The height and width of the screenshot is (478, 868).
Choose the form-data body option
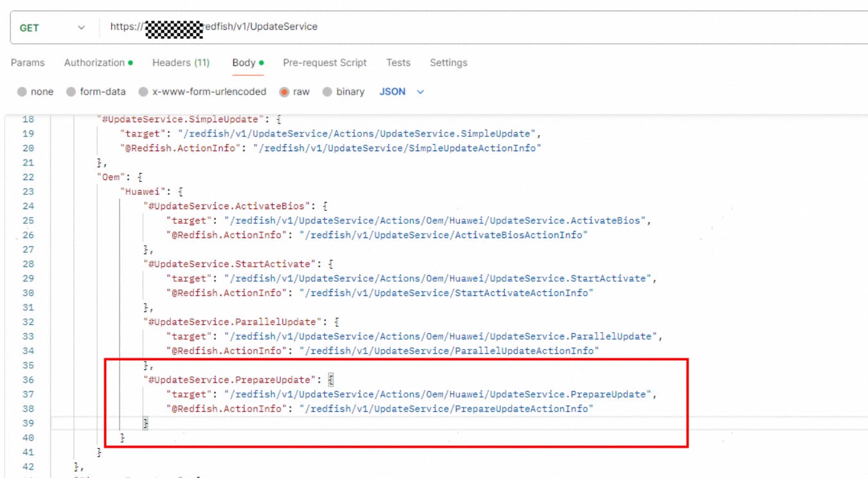(x=71, y=92)
